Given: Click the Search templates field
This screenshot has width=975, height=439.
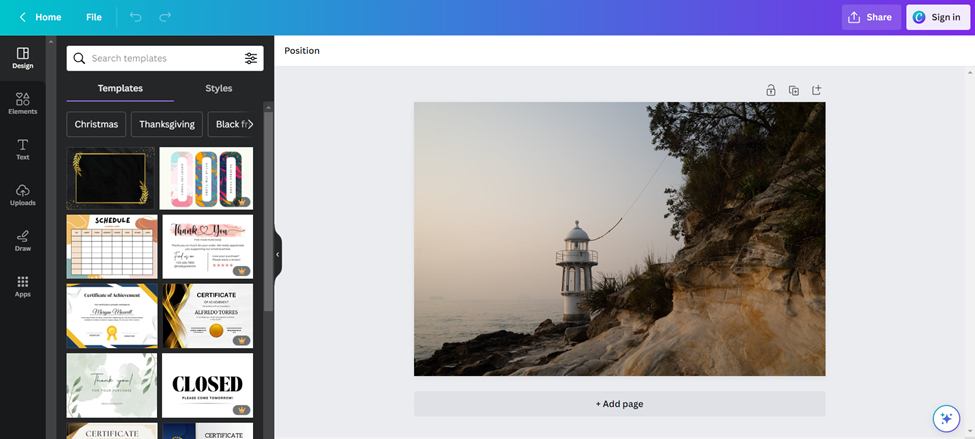Looking at the screenshot, I should pos(165,58).
